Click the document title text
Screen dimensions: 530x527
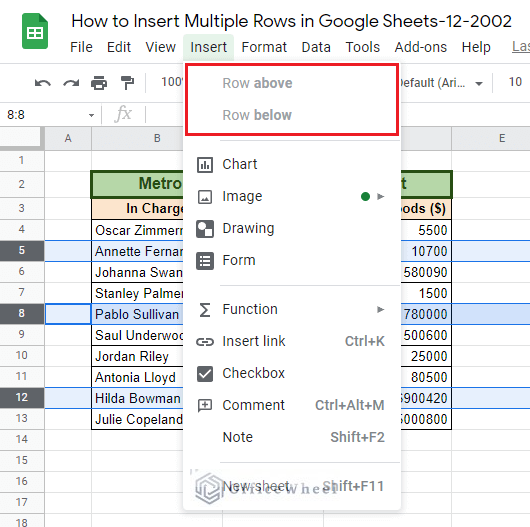pos(291,21)
